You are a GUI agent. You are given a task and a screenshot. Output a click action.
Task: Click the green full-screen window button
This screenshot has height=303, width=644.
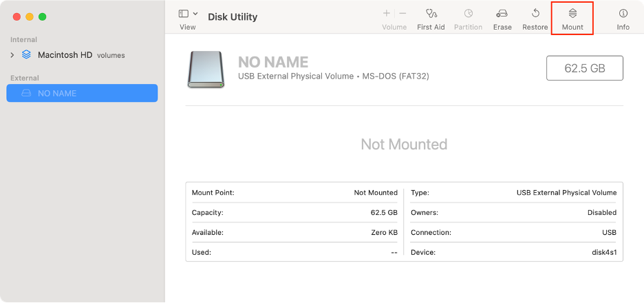[x=42, y=17]
